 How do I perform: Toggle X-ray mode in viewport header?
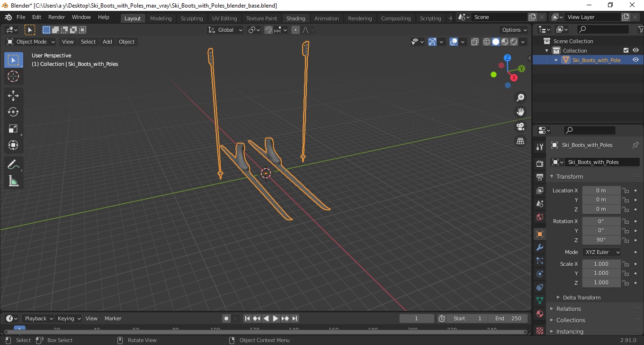coord(475,42)
